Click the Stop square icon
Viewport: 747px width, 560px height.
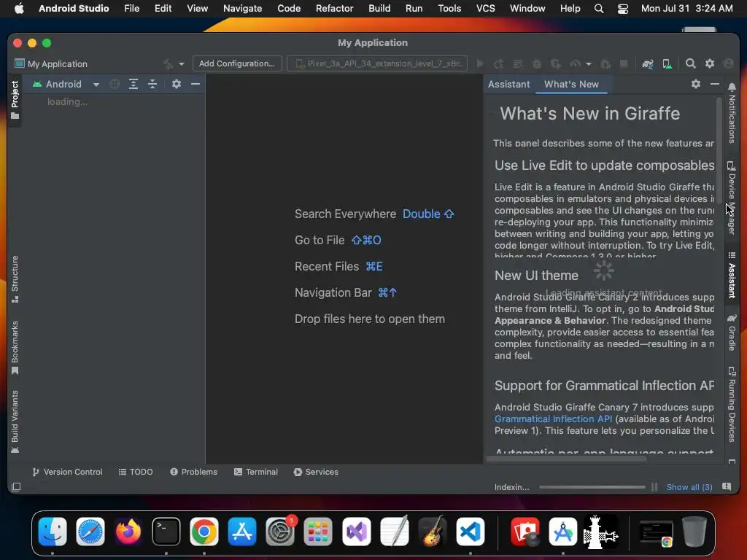pyautogui.click(x=624, y=64)
